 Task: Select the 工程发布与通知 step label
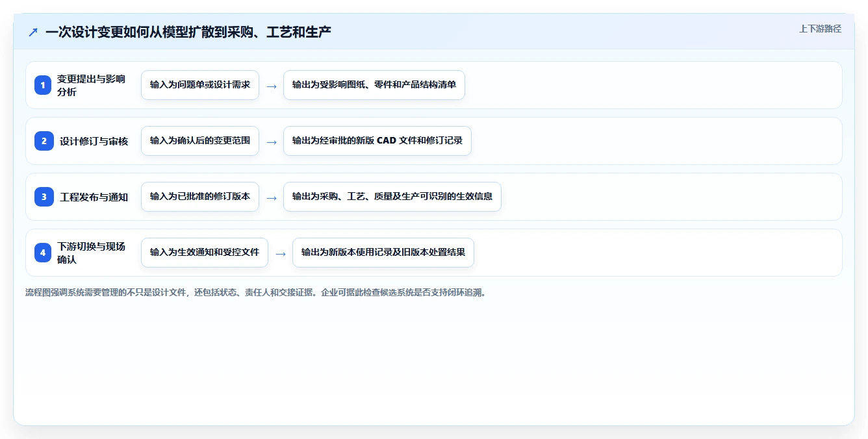point(94,197)
